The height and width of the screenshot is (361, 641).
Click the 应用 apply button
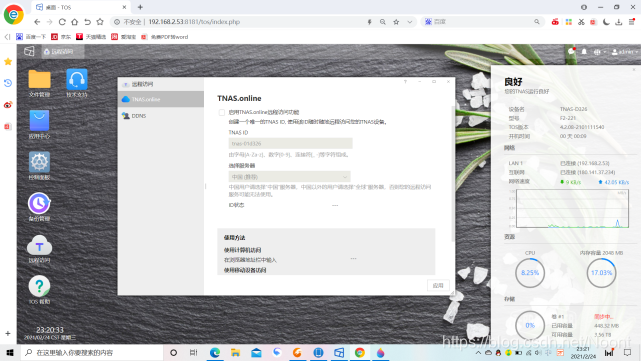(x=438, y=285)
